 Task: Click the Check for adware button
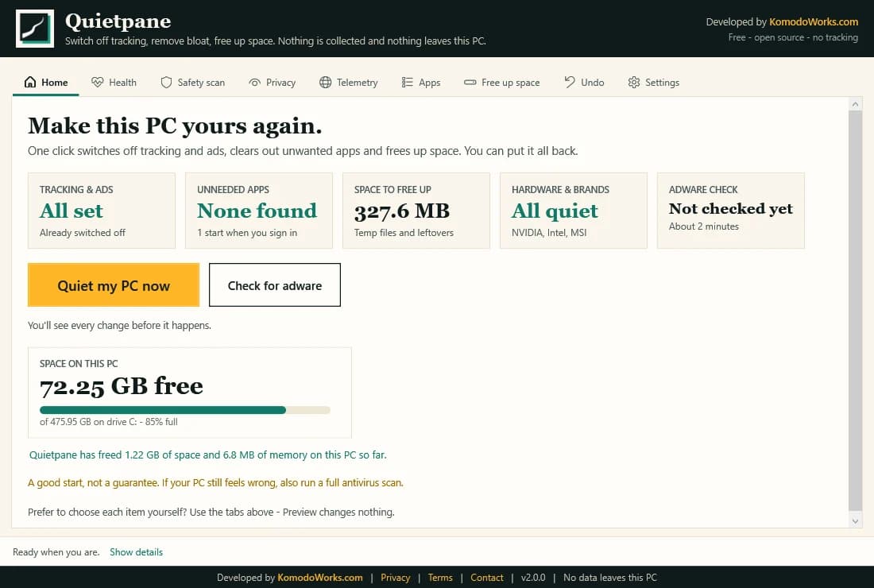coord(275,284)
